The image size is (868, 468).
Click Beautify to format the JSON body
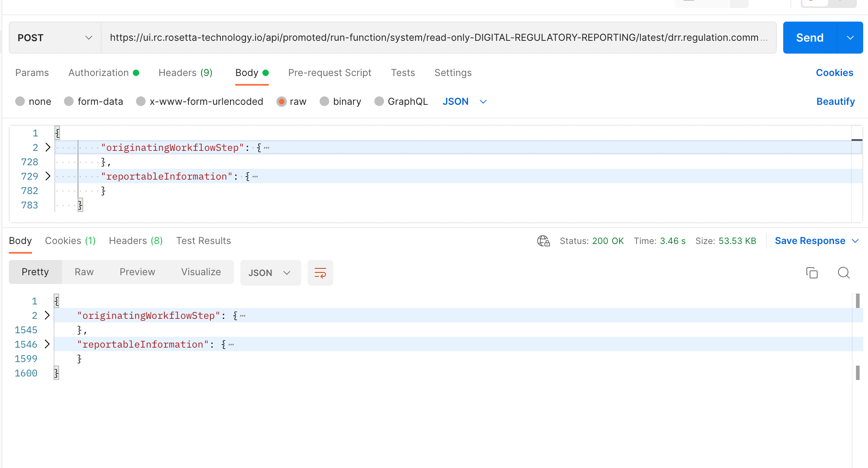click(x=835, y=101)
